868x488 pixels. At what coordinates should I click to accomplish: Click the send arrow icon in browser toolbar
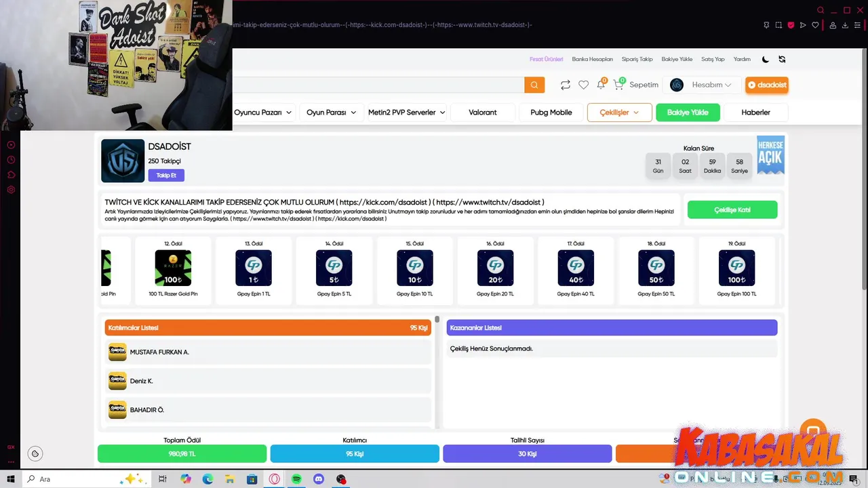(x=803, y=25)
